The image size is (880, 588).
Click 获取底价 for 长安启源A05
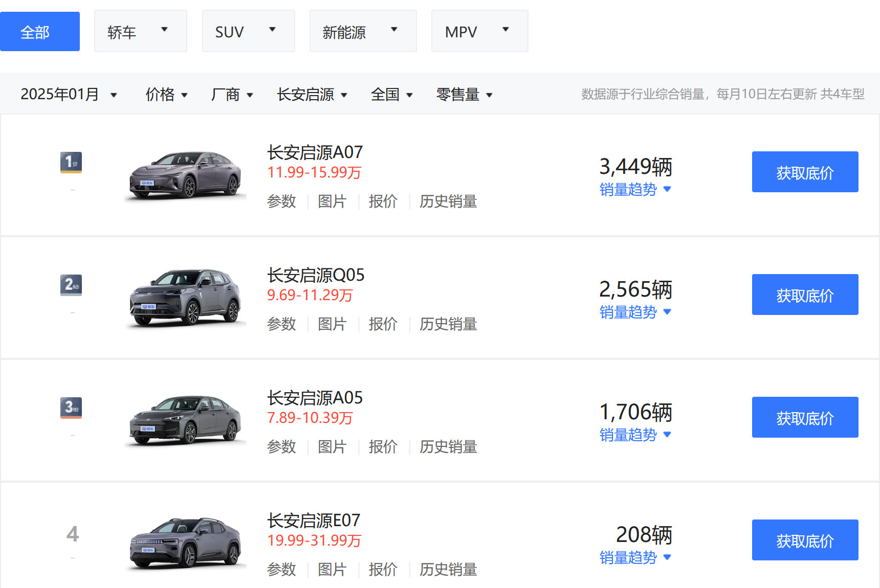(x=805, y=418)
